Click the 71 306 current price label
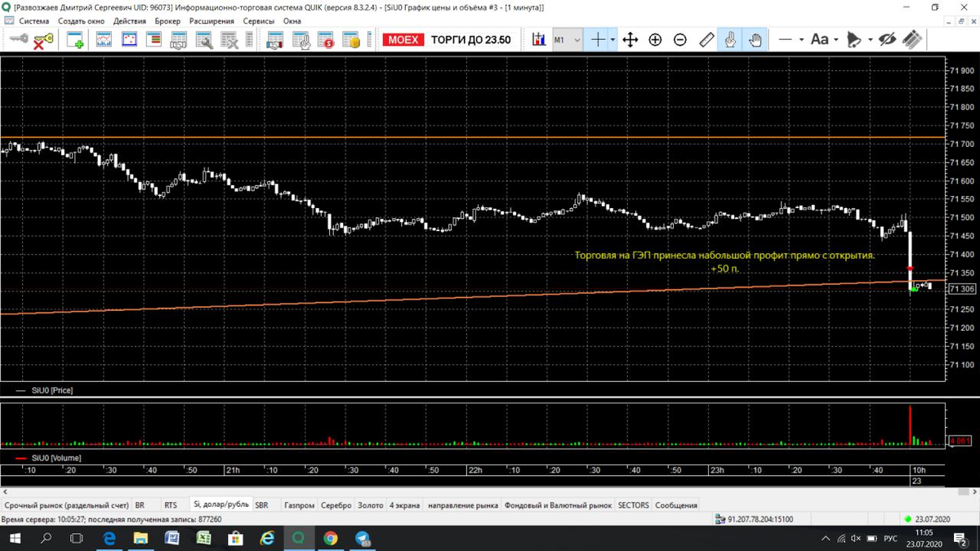Image resolution: width=980 pixels, height=551 pixels. [963, 289]
